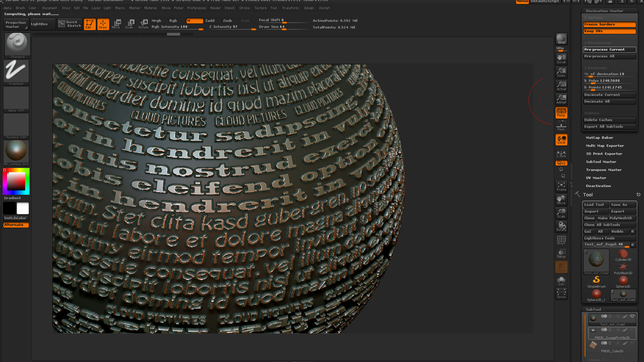Toggle Keep UVs option
The height and width of the screenshot is (362, 644).
609,31
